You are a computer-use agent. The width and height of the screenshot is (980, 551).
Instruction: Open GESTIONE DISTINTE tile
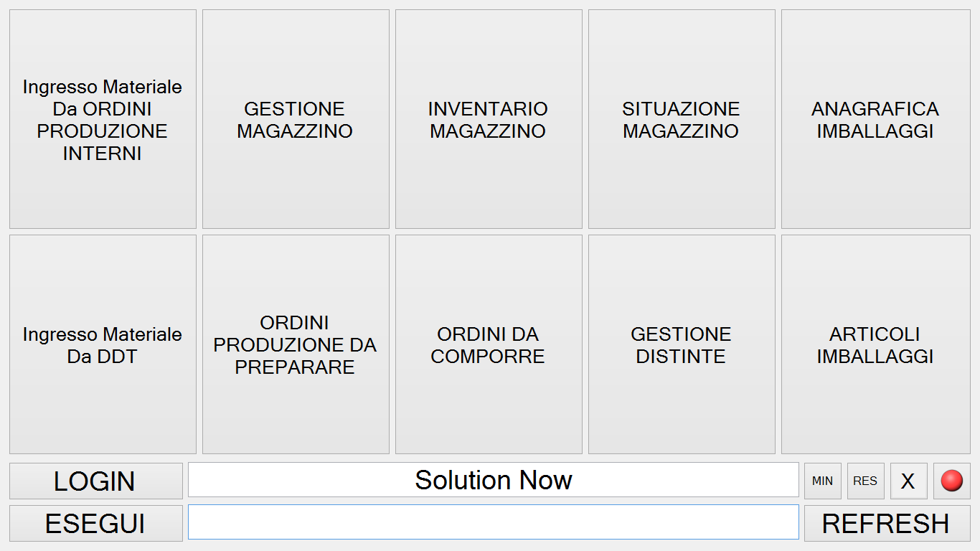click(x=682, y=344)
